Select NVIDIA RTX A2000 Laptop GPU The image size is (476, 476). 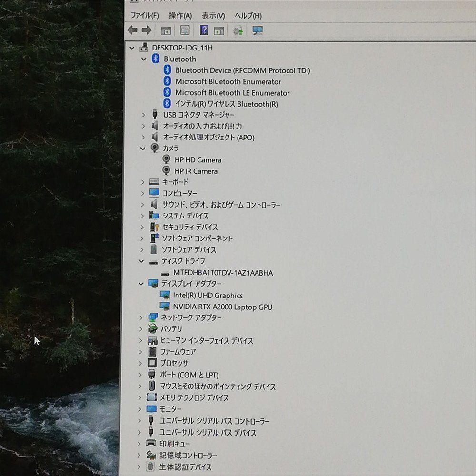[222, 307]
